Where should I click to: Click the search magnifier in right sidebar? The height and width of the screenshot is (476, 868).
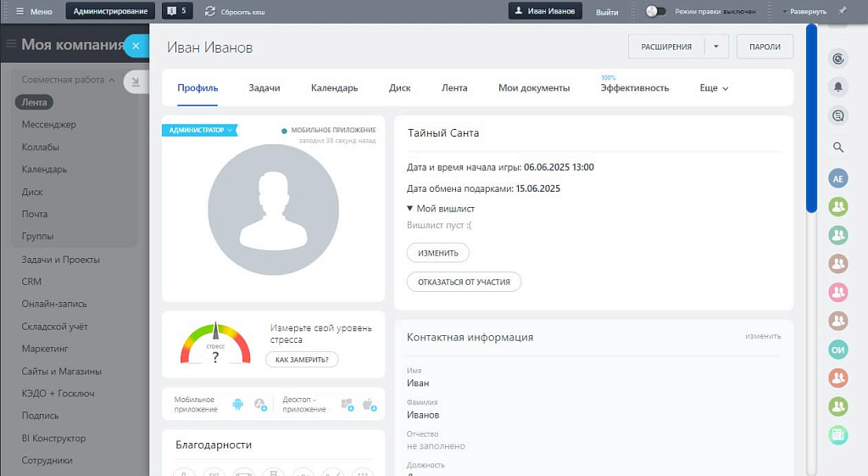[x=837, y=147]
